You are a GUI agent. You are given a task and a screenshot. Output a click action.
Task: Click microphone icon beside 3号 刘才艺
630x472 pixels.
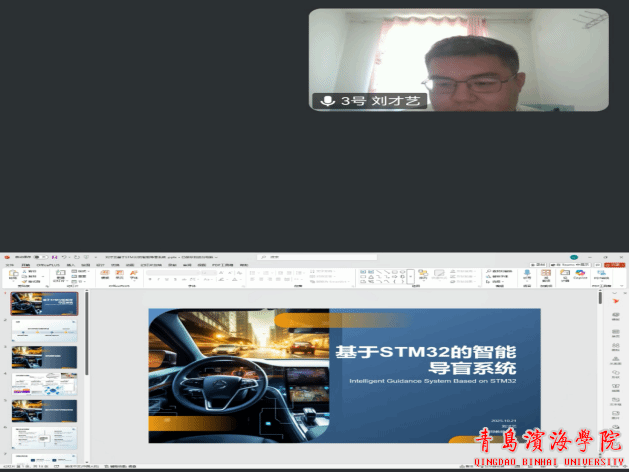pyautogui.click(x=326, y=101)
